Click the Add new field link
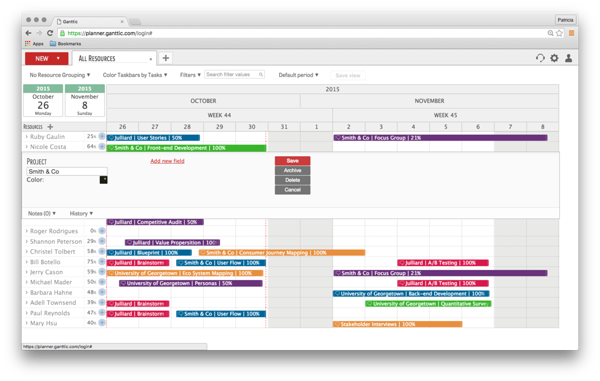600x381 pixels. 167,161
